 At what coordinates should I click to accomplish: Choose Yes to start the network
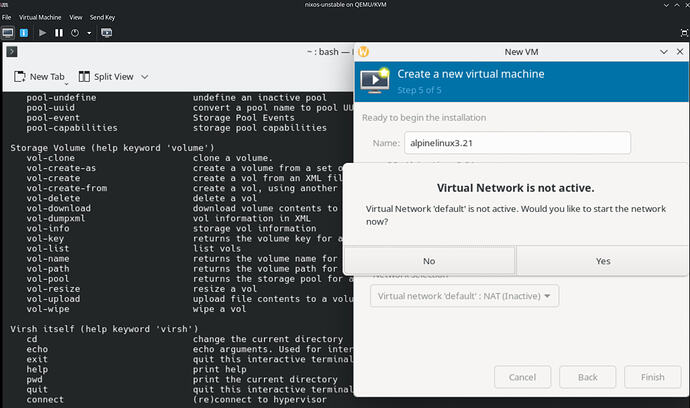point(602,261)
